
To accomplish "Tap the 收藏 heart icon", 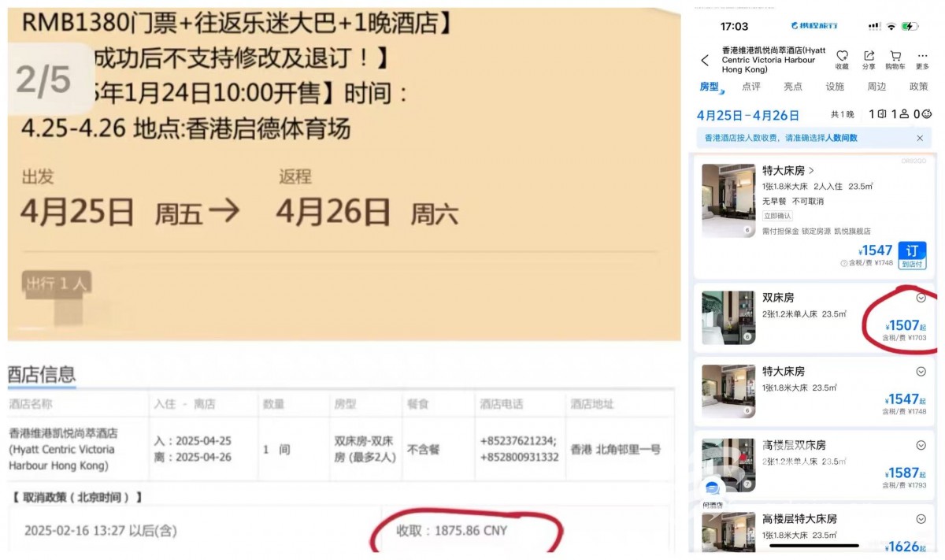I will tap(842, 55).
